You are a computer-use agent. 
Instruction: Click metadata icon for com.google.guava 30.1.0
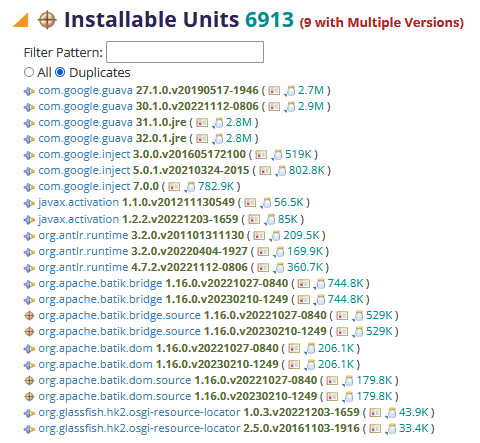tap(274, 107)
